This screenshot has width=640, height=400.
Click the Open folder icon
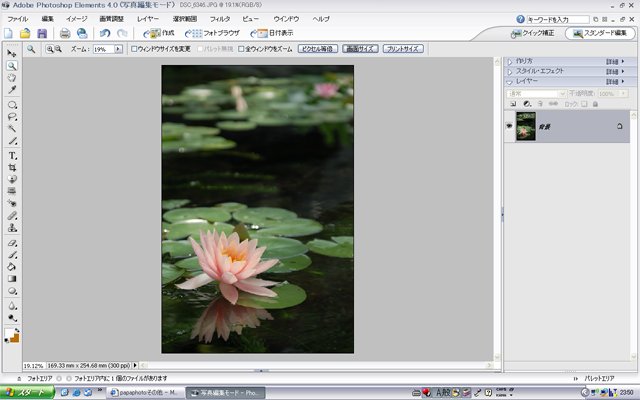25,33
